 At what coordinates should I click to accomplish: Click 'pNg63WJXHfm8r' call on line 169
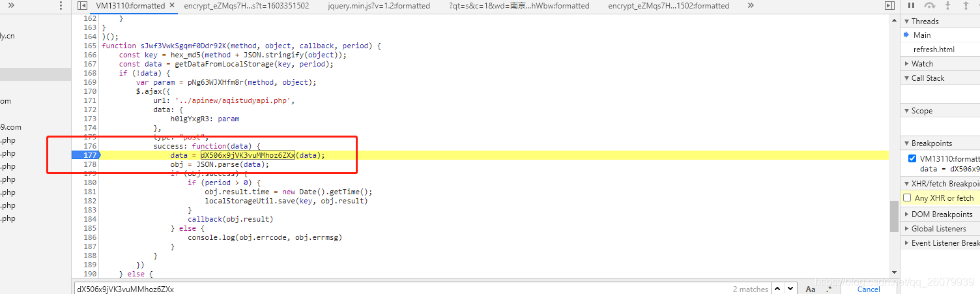point(216,82)
